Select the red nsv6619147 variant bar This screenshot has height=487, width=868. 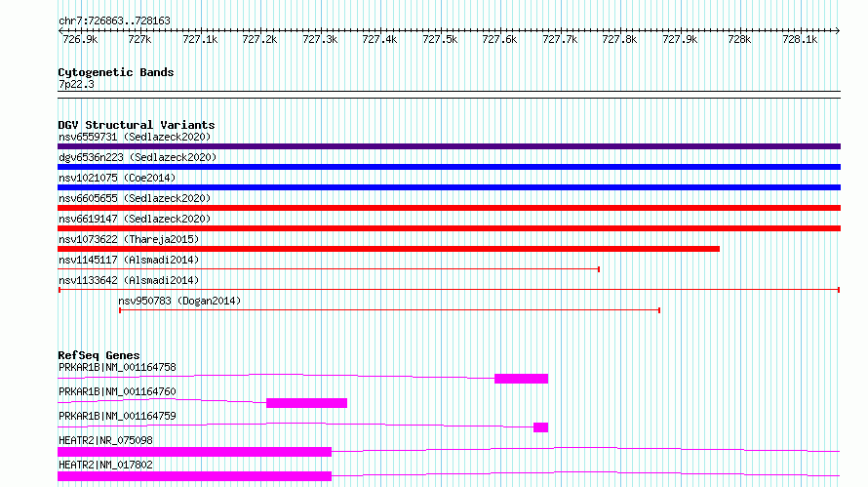click(x=449, y=228)
